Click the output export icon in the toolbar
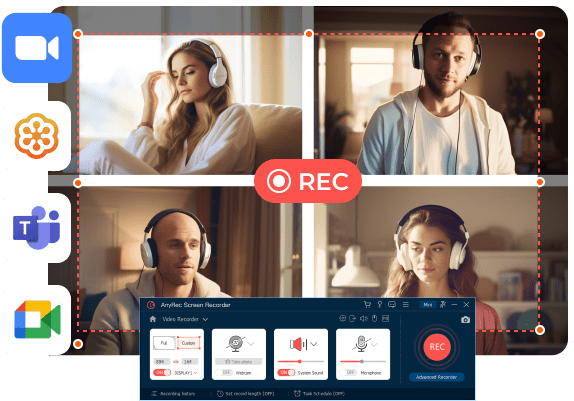 click(353, 319)
